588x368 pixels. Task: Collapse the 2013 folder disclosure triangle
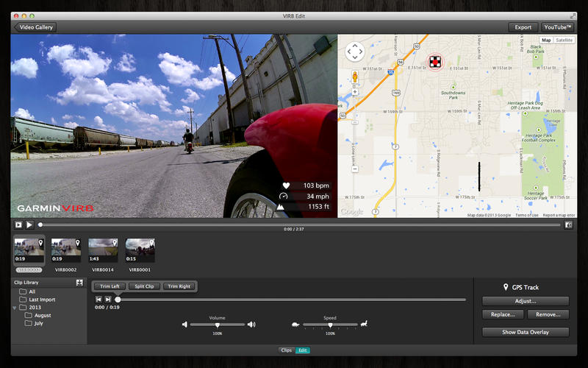tap(15, 308)
